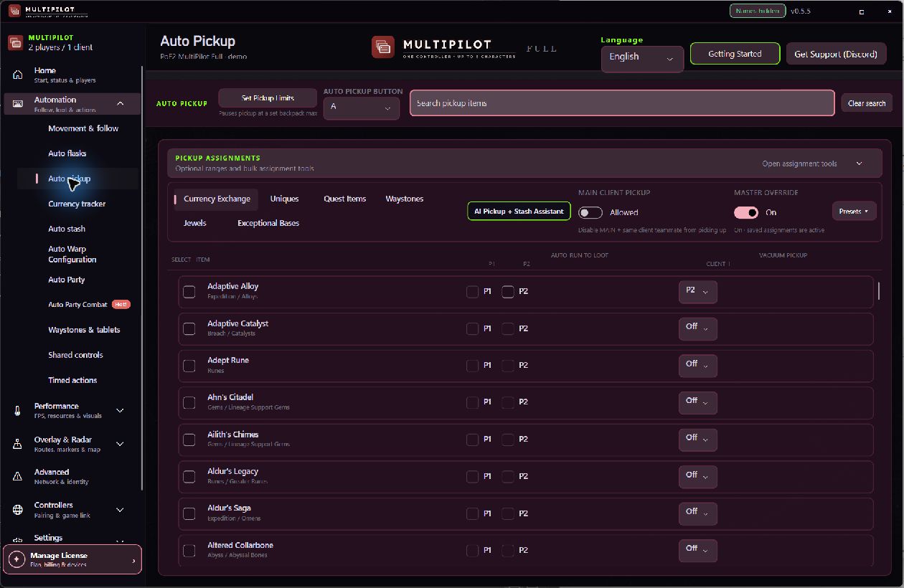Check P2 auto run for Aldur's Saga

point(508,513)
